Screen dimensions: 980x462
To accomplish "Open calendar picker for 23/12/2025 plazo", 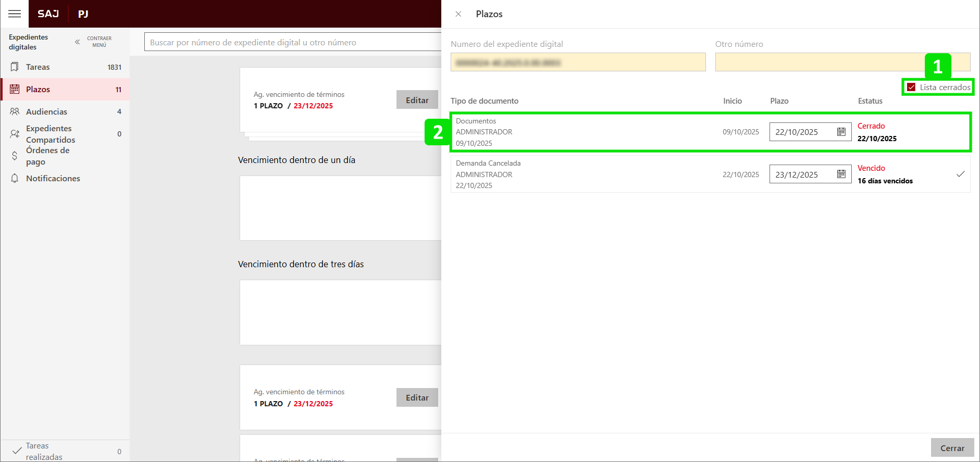I will coord(841,174).
